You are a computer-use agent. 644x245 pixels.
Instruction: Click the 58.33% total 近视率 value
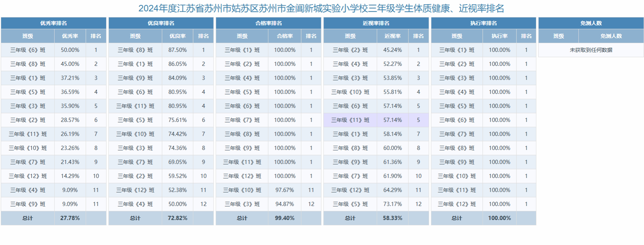(393, 218)
